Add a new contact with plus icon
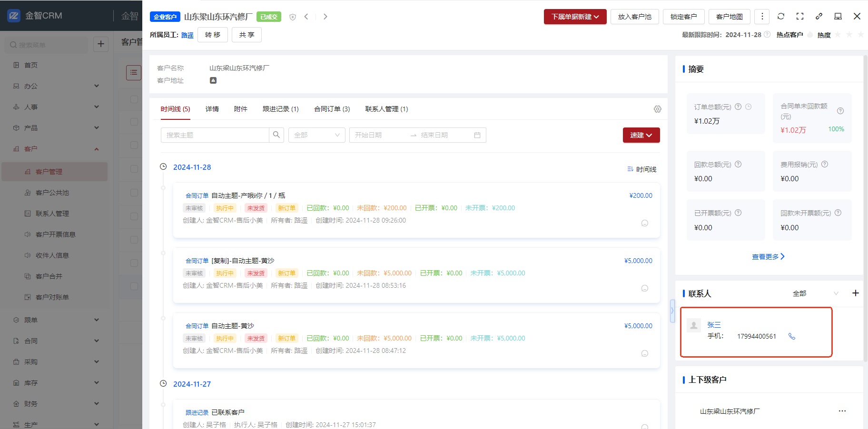 [x=855, y=293]
